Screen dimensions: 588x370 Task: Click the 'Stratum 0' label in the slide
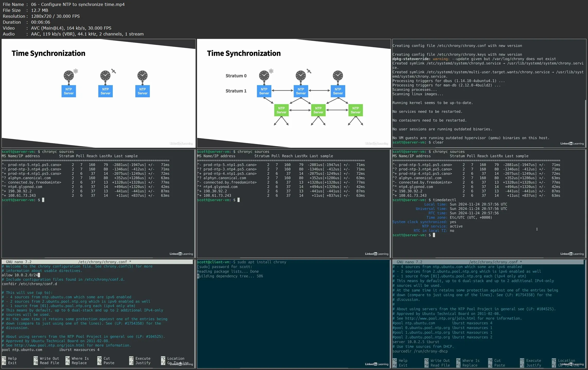(x=236, y=76)
